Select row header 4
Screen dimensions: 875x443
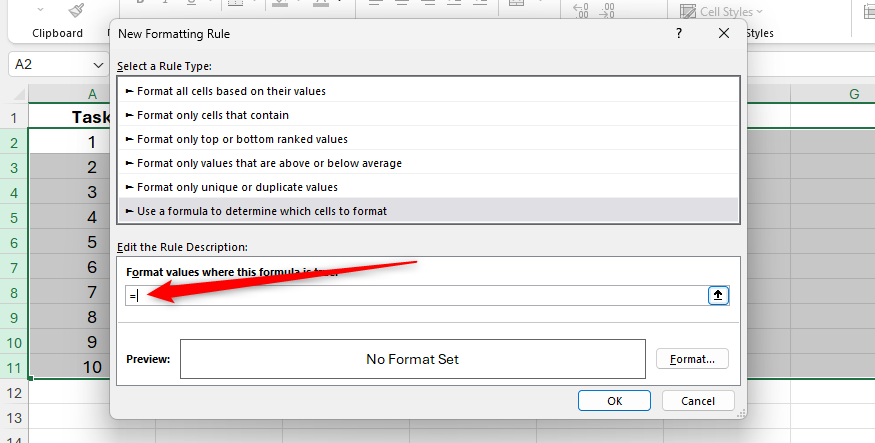(14, 192)
